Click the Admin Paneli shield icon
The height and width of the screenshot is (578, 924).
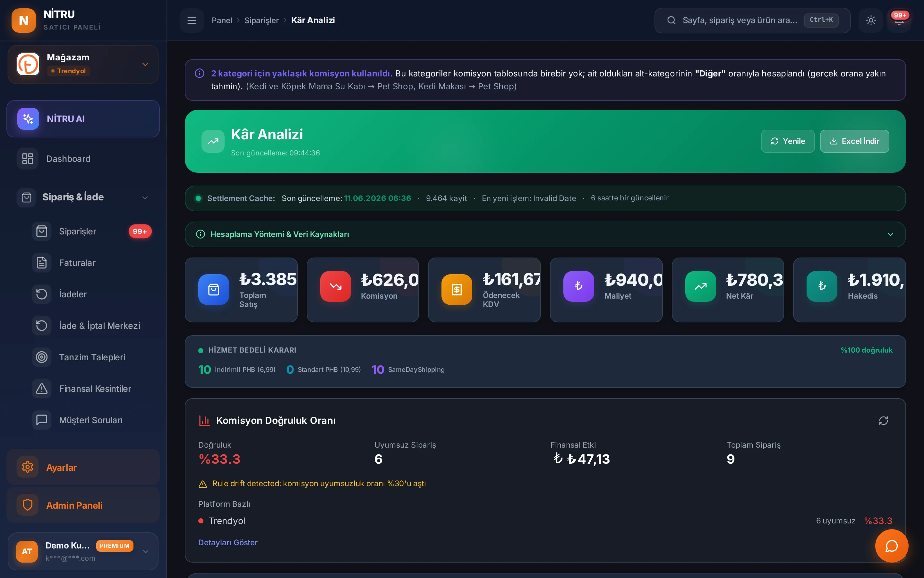tap(28, 504)
